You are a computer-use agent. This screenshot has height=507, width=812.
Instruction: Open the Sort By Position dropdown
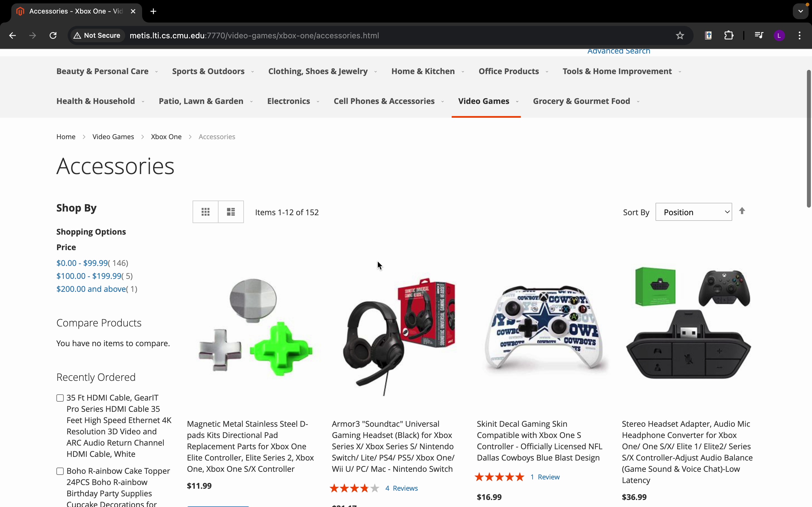(x=694, y=212)
